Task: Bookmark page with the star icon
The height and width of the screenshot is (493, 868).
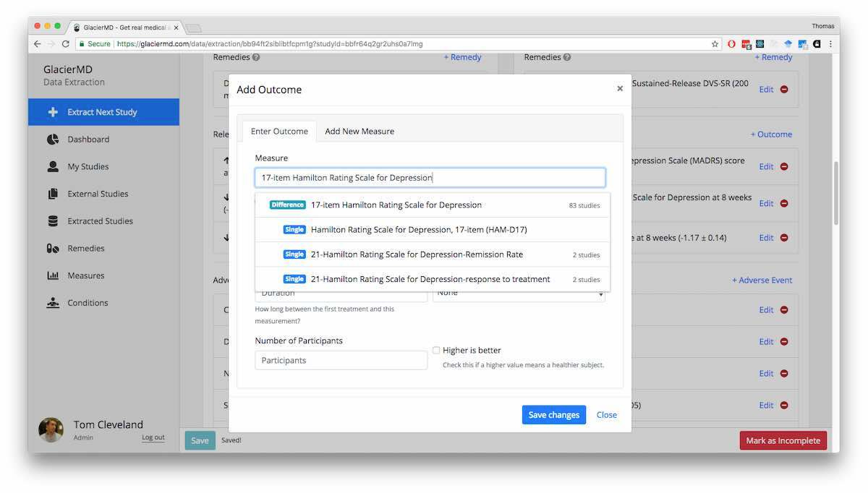Action: tap(715, 44)
